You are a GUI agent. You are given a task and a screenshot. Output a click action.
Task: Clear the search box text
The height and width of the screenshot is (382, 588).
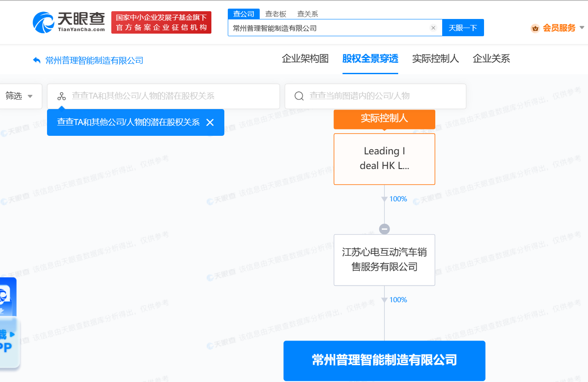[433, 28]
